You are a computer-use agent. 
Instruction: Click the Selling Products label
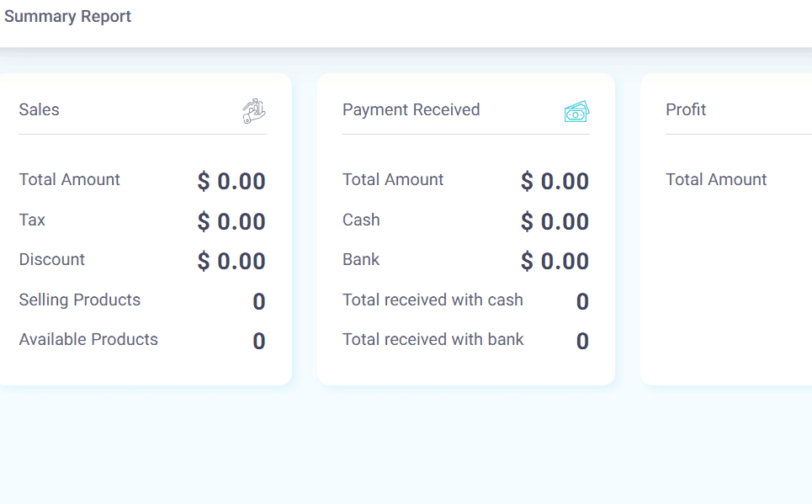(80, 300)
